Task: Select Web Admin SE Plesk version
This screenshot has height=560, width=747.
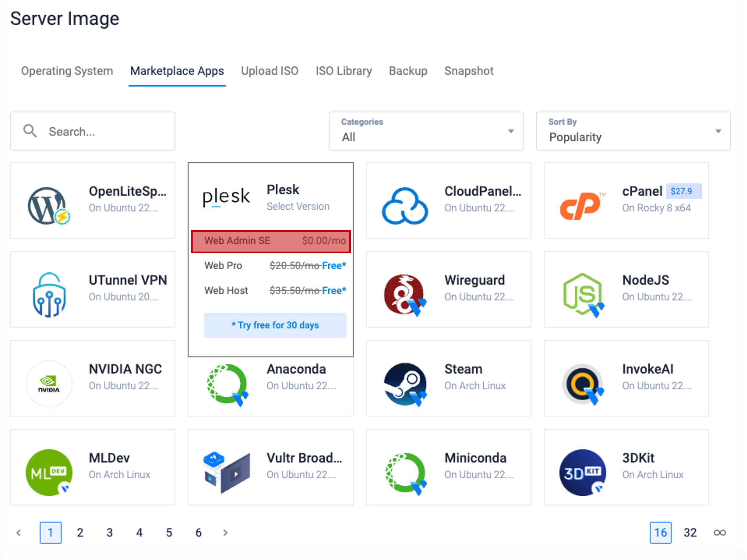Action: pos(271,241)
